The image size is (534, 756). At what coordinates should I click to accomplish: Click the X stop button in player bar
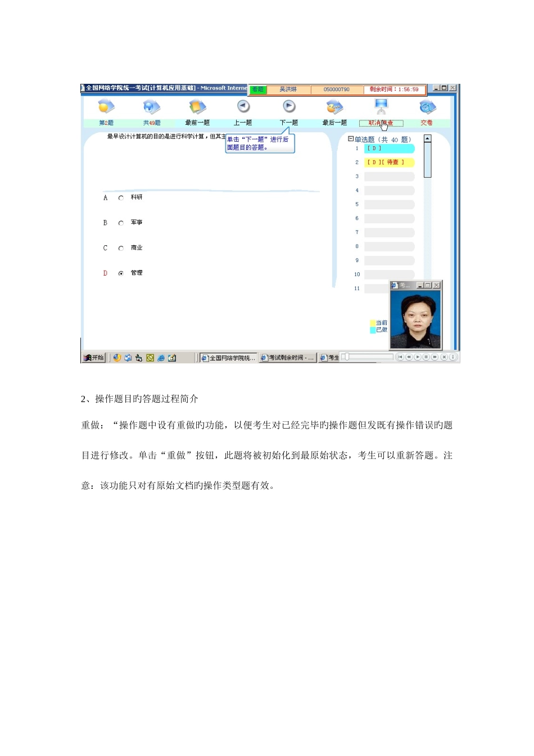point(444,357)
